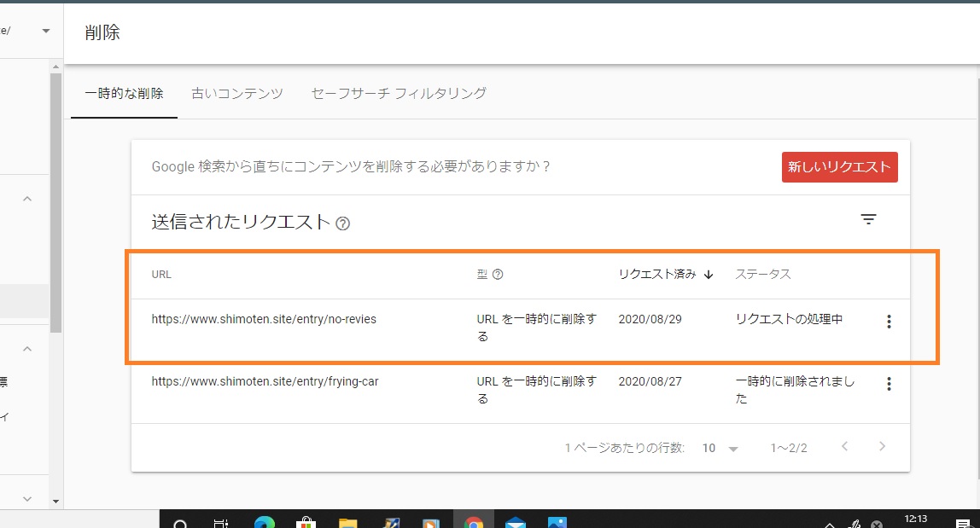Image resolution: width=980 pixels, height=528 pixels.
Task: Click the sidebar vertical scrollbar thumb
Action: (55, 203)
